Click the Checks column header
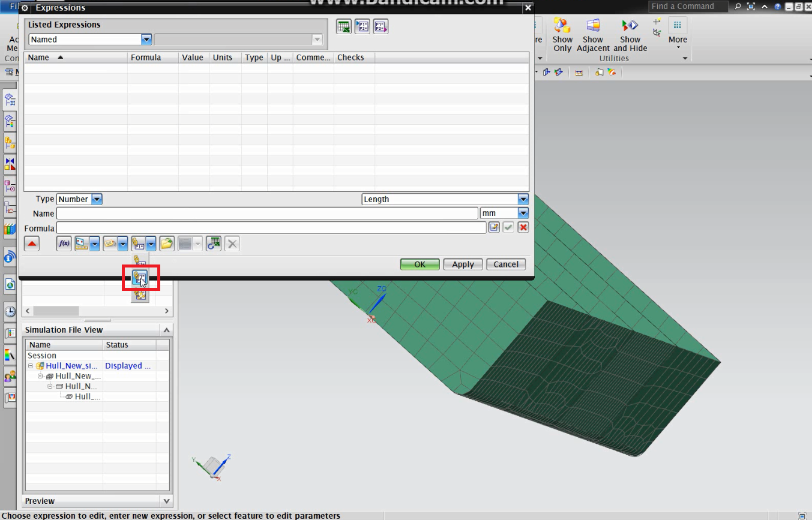812x520 pixels. click(x=354, y=58)
